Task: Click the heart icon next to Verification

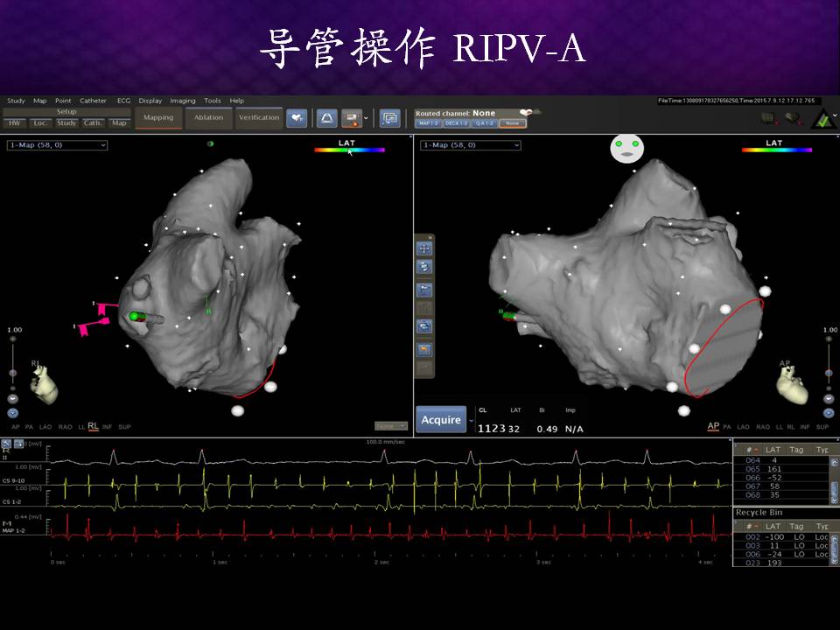Action: coord(297,117)
